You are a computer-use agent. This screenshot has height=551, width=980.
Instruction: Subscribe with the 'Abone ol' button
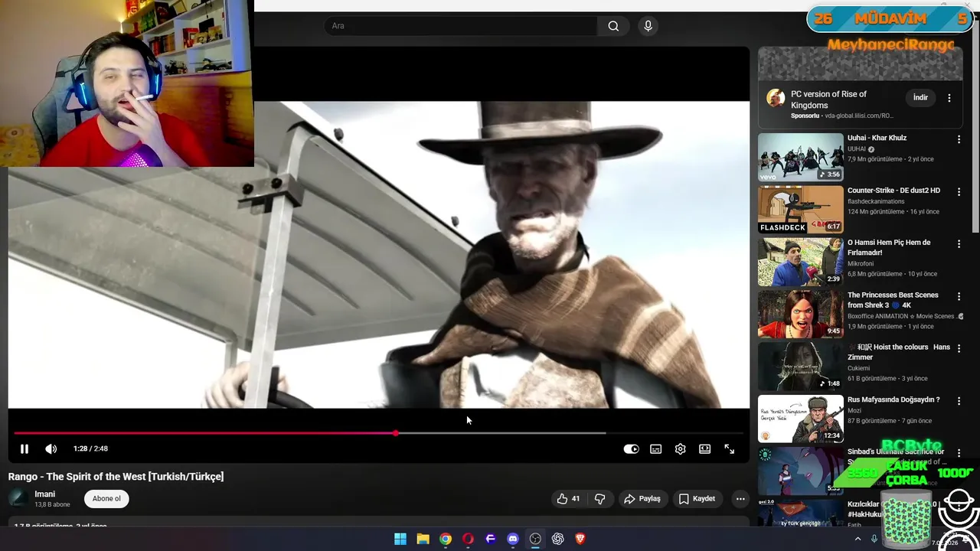point(106,499)
